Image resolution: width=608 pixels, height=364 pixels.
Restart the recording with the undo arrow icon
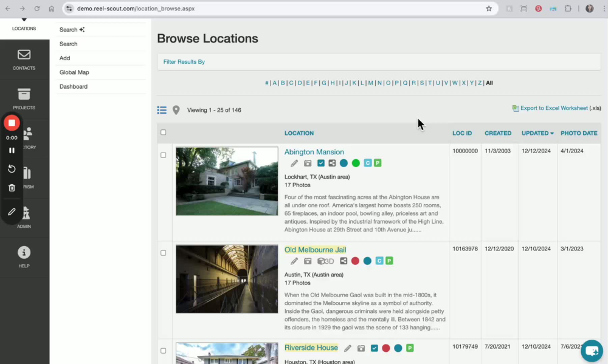tap(12, 169)
